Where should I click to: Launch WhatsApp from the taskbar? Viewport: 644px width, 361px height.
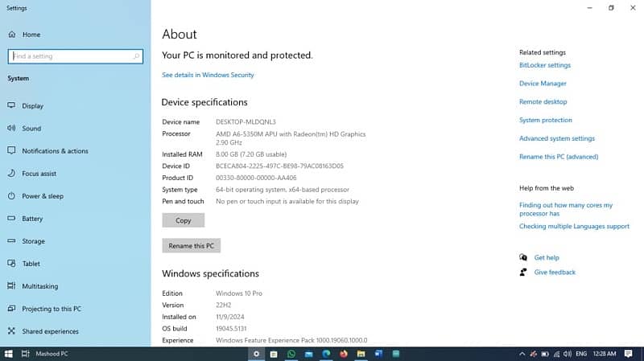pos(291,354)
